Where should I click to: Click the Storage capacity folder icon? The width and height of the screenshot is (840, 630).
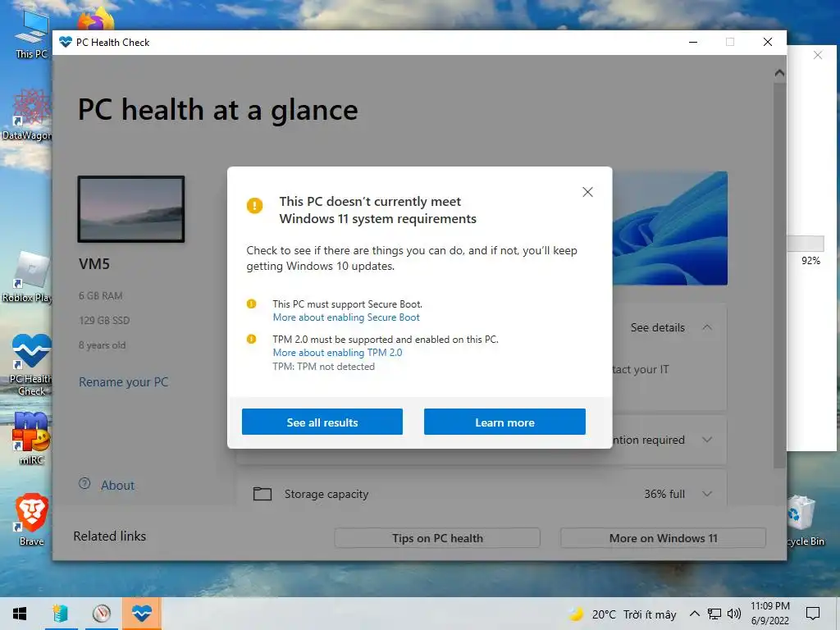262,493
